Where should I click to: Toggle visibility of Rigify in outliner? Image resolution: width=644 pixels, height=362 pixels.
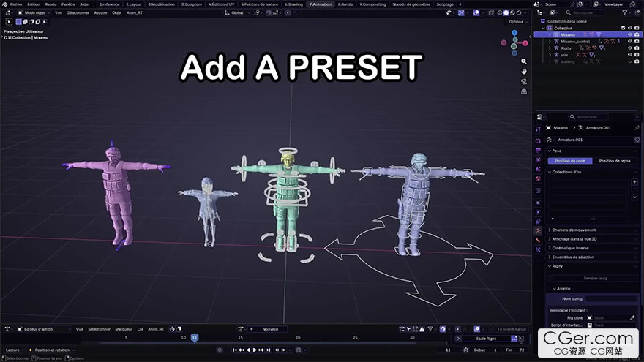click(x=629, y=48)
